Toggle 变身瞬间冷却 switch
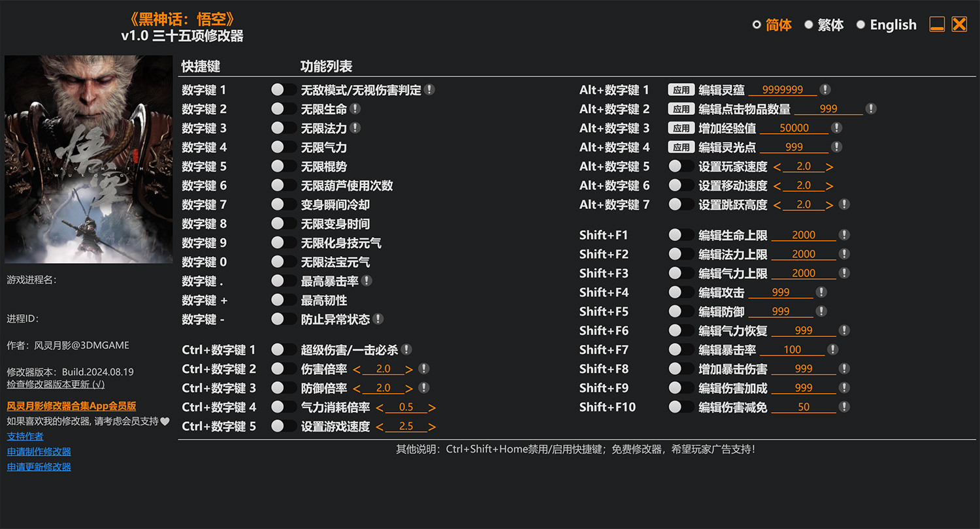 pyautogui.click(x=284, y=204)
